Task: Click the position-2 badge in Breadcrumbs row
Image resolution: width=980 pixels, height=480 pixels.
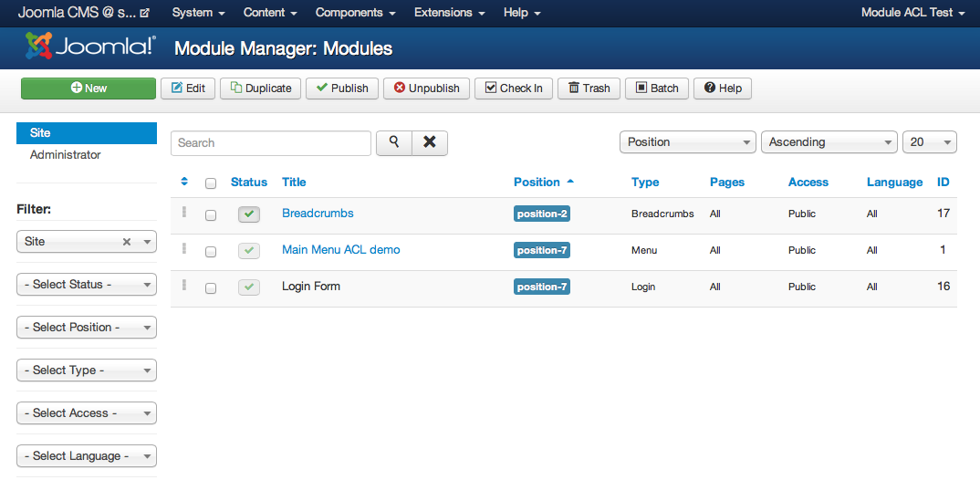Action: click(x=542, y=214)
